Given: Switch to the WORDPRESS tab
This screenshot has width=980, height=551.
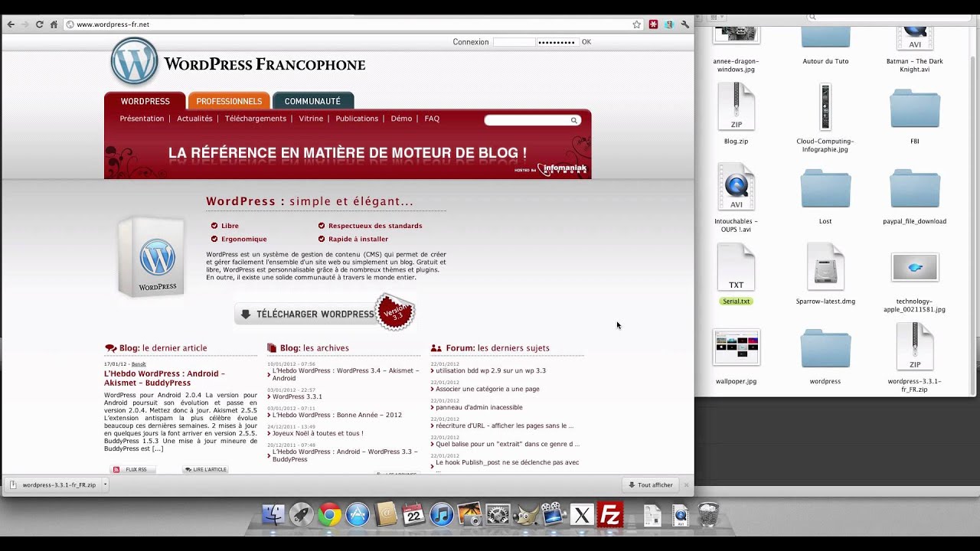Looking at the screenshot, I should point(145,101).
